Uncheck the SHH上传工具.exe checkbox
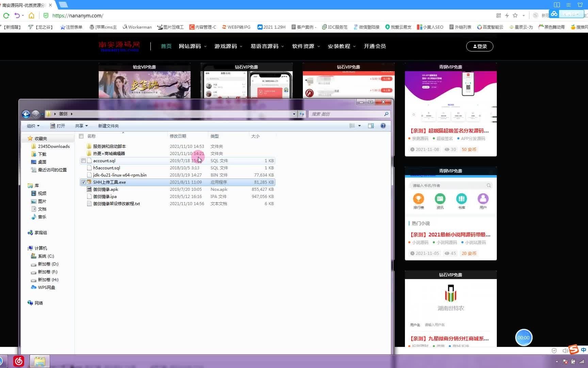The image size is (588, 368). (x=83, y=182)
